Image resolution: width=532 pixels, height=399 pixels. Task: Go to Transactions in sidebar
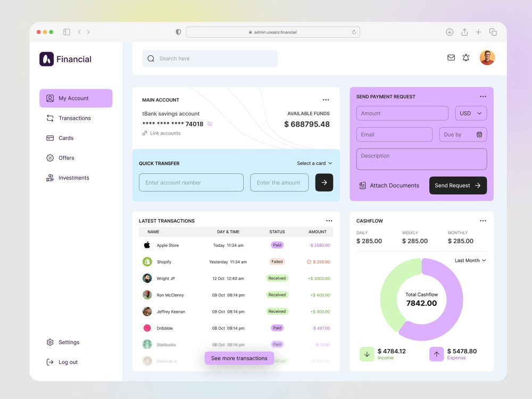(x=69, y=118)
